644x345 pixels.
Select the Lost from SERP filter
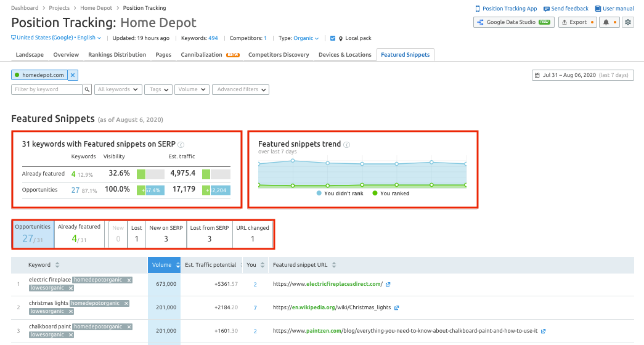tap(210, 234)
